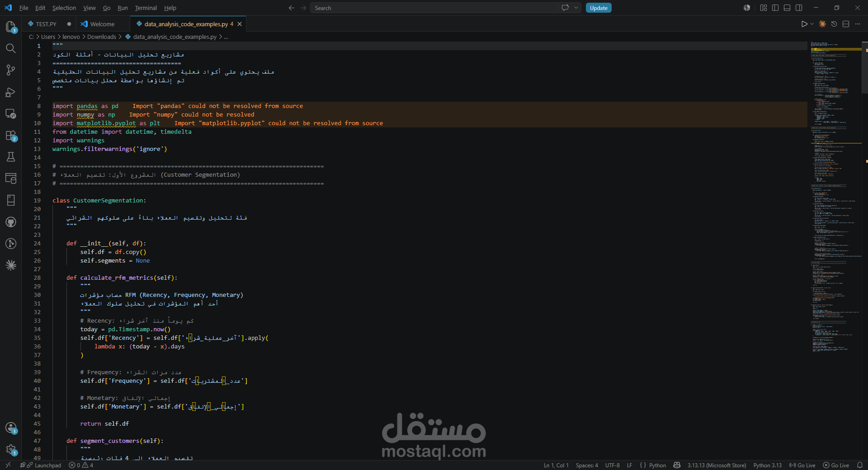
Task: Toggle the Primary Side Bar
Action: coord(775,8)
